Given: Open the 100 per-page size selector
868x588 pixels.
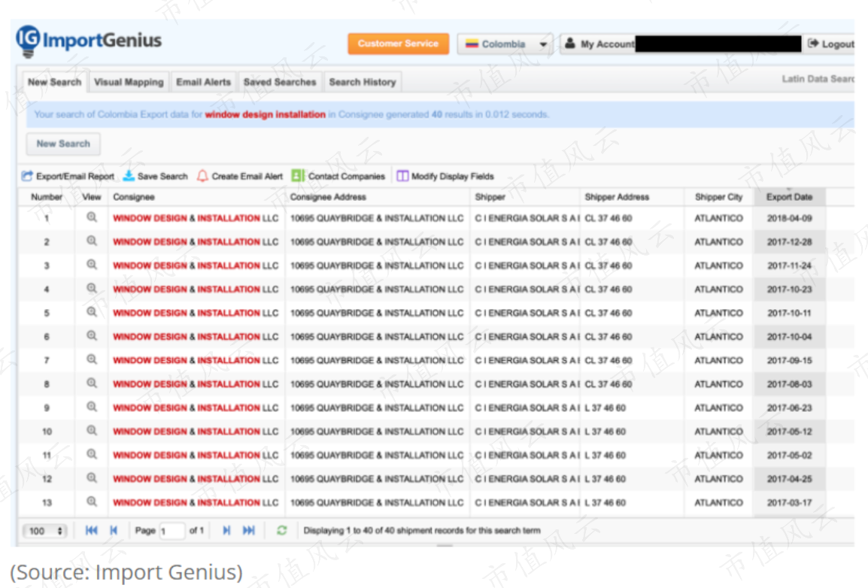Looking at the screenshot, I should [x=44, y=530].
